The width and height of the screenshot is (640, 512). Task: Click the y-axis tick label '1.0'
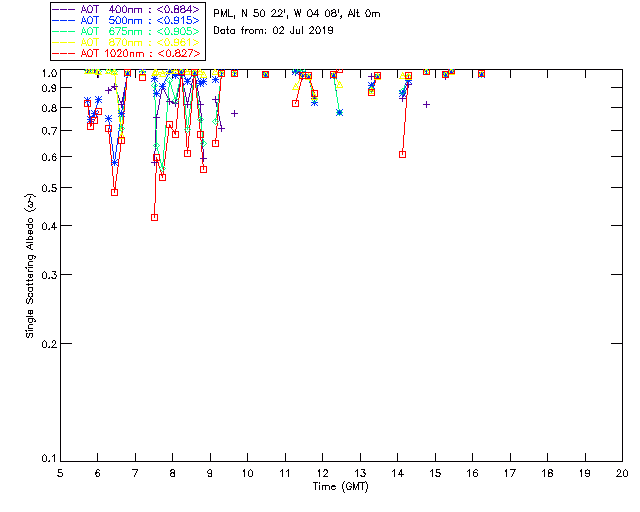[49, 73]
